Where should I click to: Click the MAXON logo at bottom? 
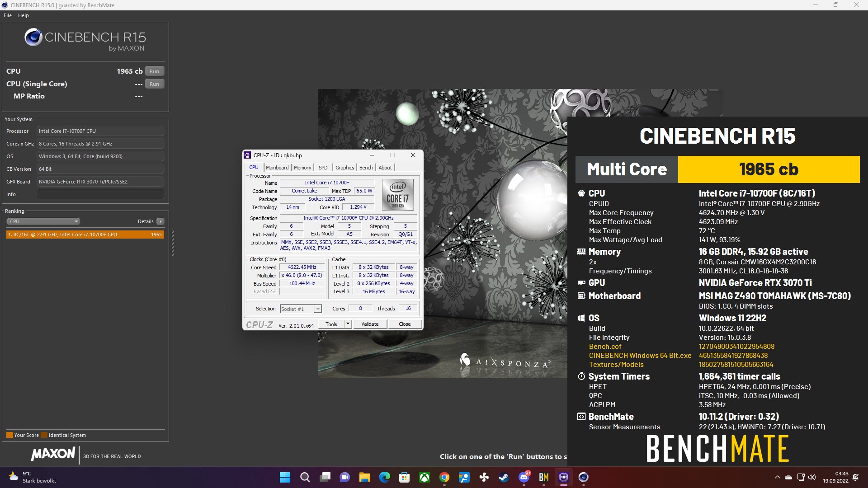[x=53, y=454]
